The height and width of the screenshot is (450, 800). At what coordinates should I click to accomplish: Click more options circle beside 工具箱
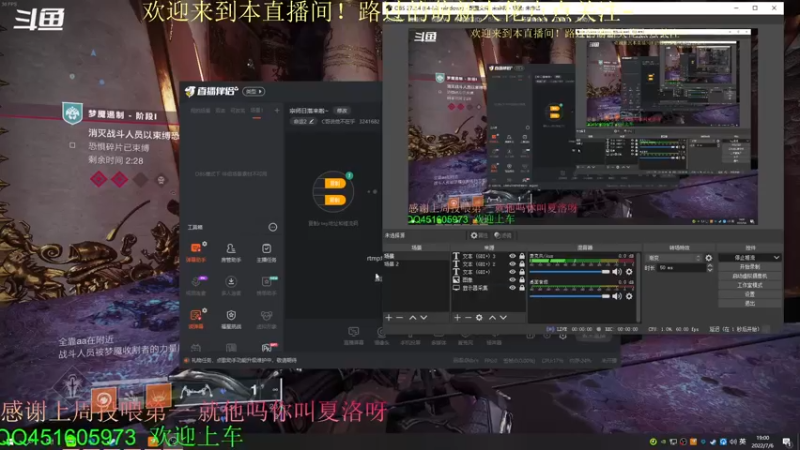click(x=273, y=227)
